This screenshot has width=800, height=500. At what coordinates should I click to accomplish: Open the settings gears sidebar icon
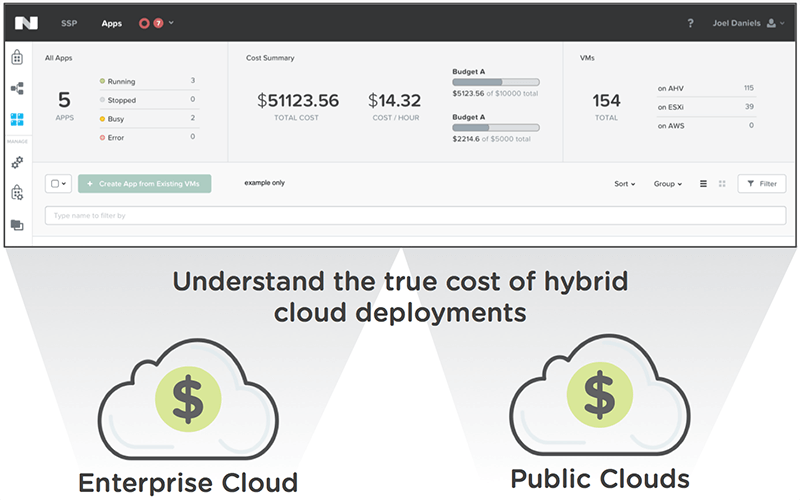click(x=17, y=160)
